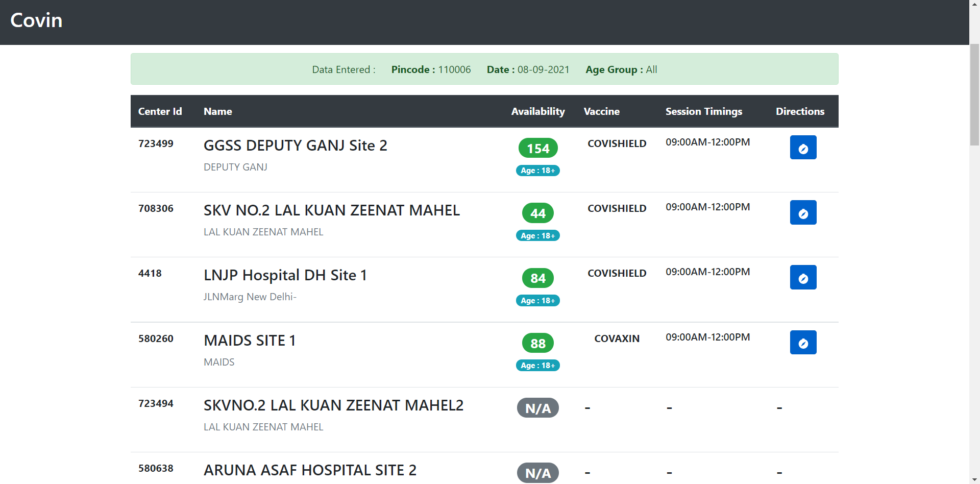Click the Center Id column header

pyautogui.click(x=160, y=111)
